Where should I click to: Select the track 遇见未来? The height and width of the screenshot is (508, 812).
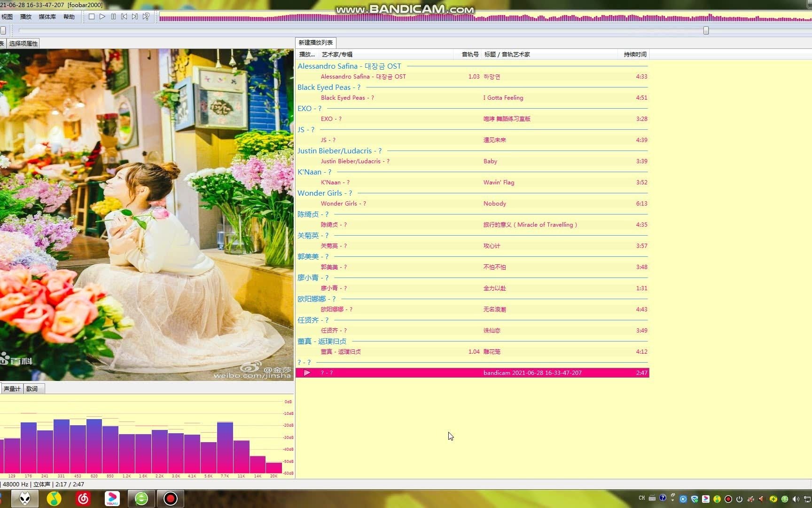click(472, 140)
